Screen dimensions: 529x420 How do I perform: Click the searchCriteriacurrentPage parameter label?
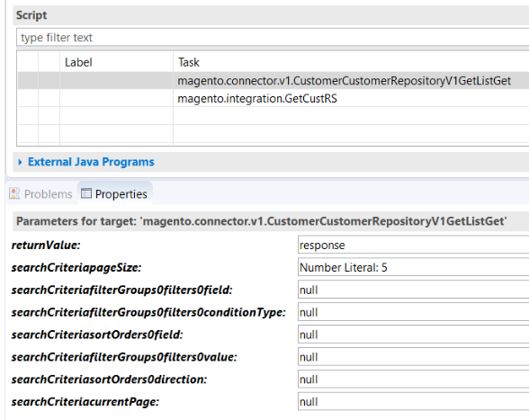tap(85, 402)
